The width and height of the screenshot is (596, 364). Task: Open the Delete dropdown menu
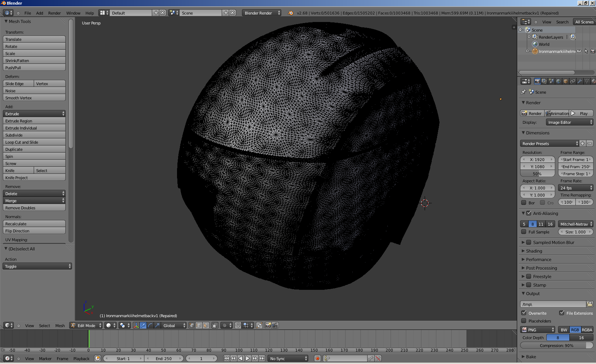click(34, 193)
